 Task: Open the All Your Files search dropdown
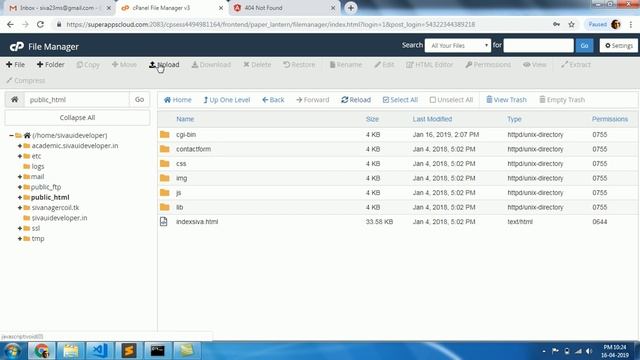(x=458, y=45)
